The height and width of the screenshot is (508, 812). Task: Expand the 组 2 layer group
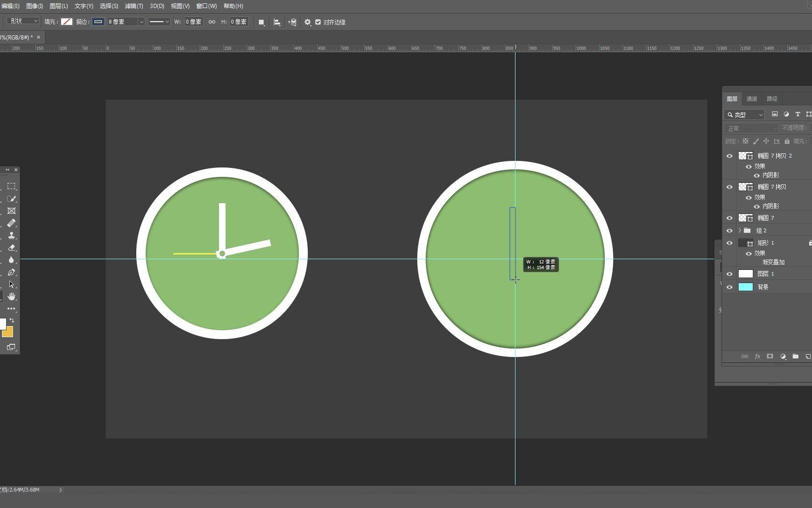(x=740, y=230)
